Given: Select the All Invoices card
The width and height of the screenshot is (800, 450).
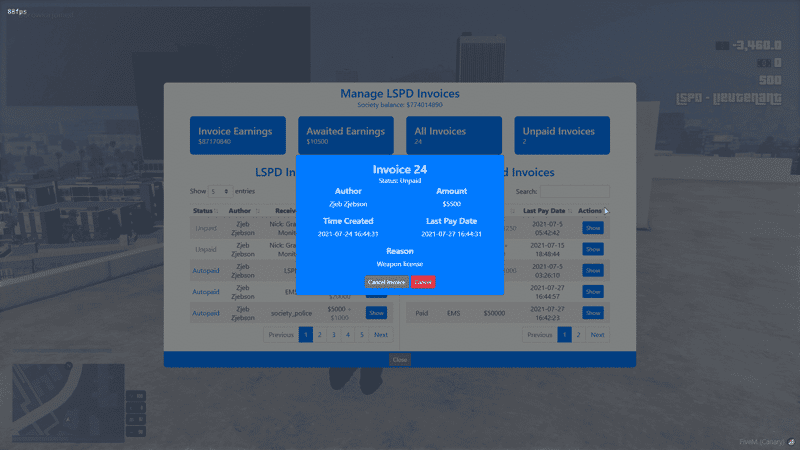Looking at the screenshot, I should tap(454, 135).
